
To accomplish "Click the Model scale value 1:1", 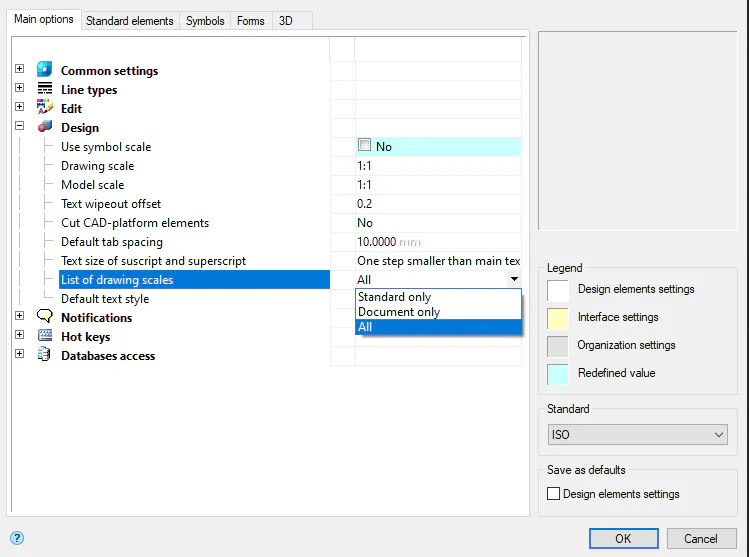I will (x=364, y=185).
